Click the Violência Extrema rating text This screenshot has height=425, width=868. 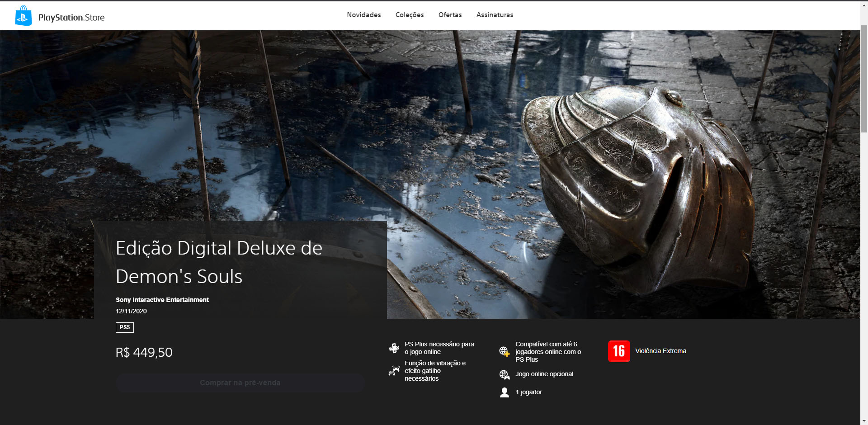pos(660,351)
